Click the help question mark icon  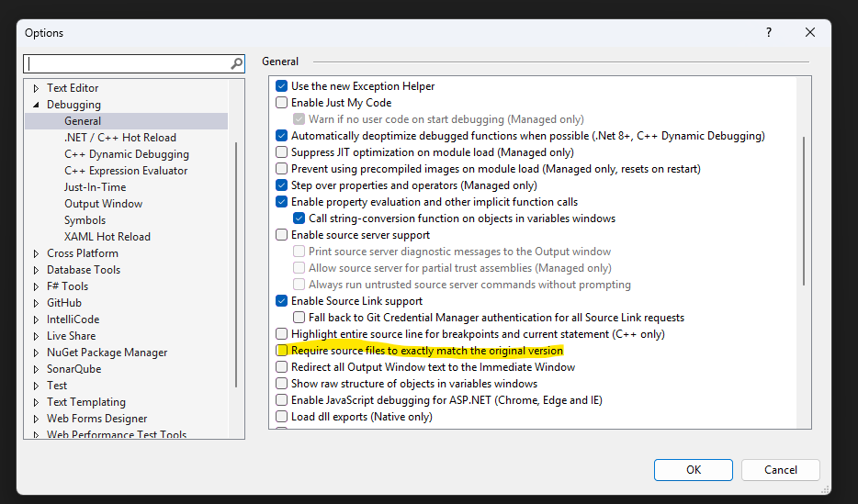[x=768, y=32]
